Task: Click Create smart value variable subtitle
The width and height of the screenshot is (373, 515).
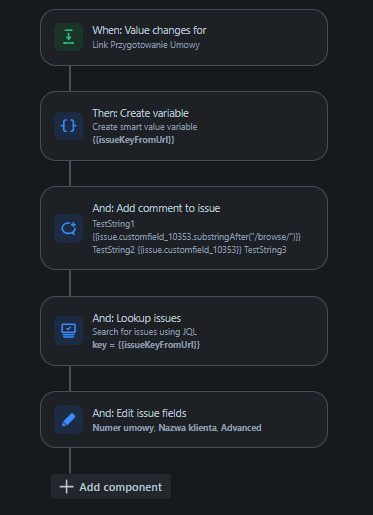Action: (x=145, y=127)
